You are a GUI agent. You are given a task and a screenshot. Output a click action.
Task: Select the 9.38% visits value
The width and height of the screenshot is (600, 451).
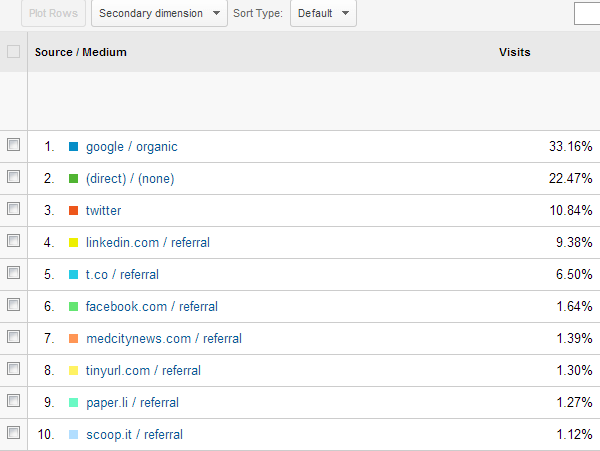(574, 243)
